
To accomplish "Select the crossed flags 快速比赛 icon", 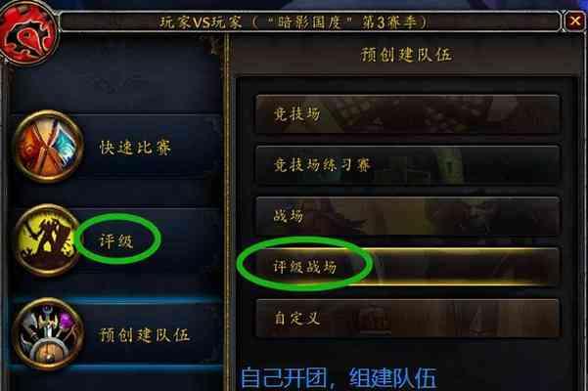I will click(x=49, y=147).
